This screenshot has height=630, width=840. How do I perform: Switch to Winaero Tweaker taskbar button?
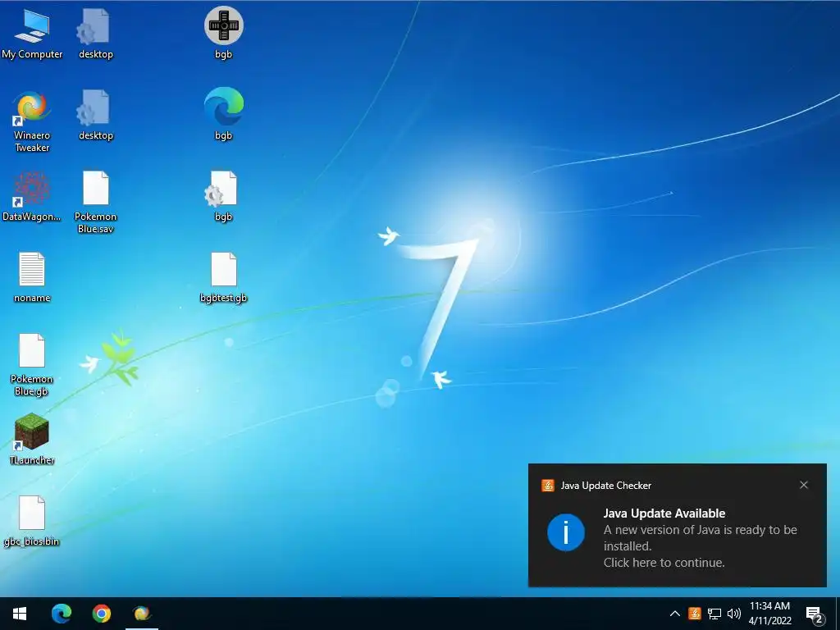[142, 614]
